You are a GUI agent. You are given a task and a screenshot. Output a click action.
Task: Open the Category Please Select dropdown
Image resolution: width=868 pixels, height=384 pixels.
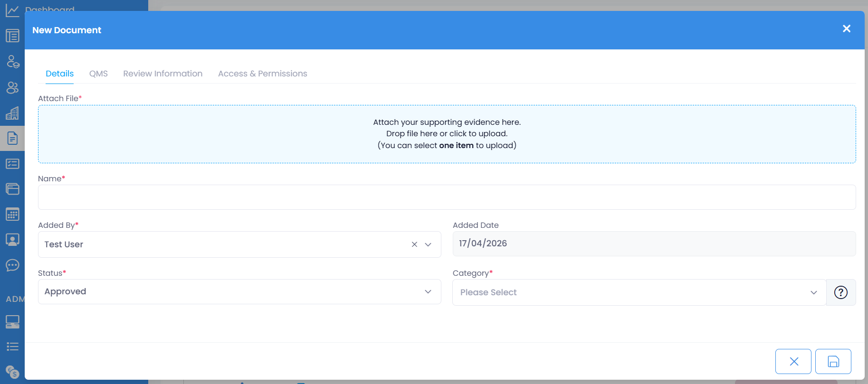coord(639,292)
